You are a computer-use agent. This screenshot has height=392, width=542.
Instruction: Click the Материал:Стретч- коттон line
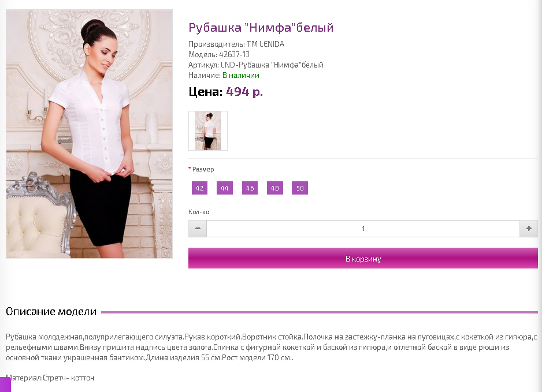[x=50, y=378]
